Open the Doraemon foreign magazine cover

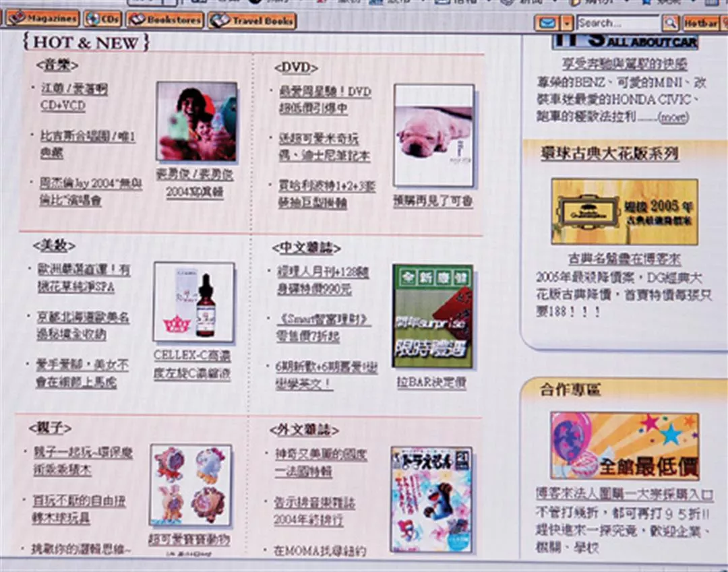(431, 499)
